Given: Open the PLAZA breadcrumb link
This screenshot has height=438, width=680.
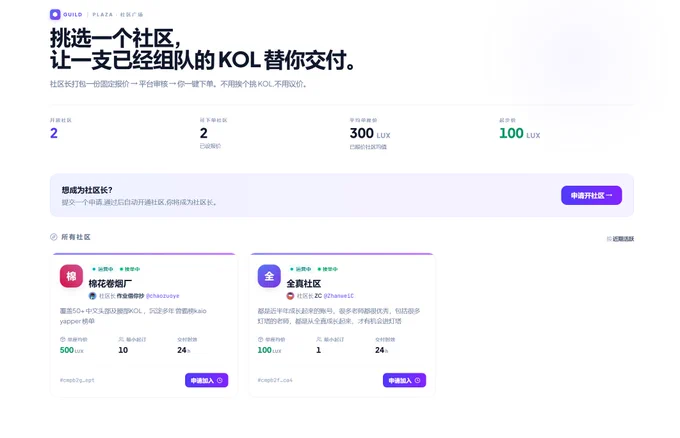Looking at the screenshot, I should [x=102, y=14].
